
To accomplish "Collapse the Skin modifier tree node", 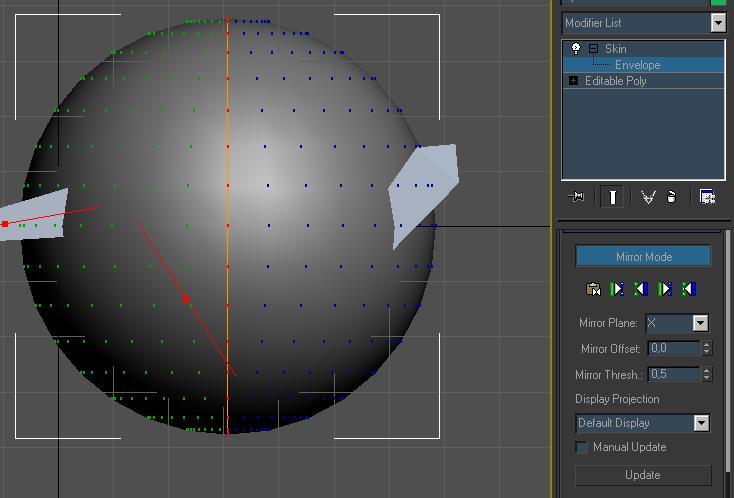I will [593, 48].
